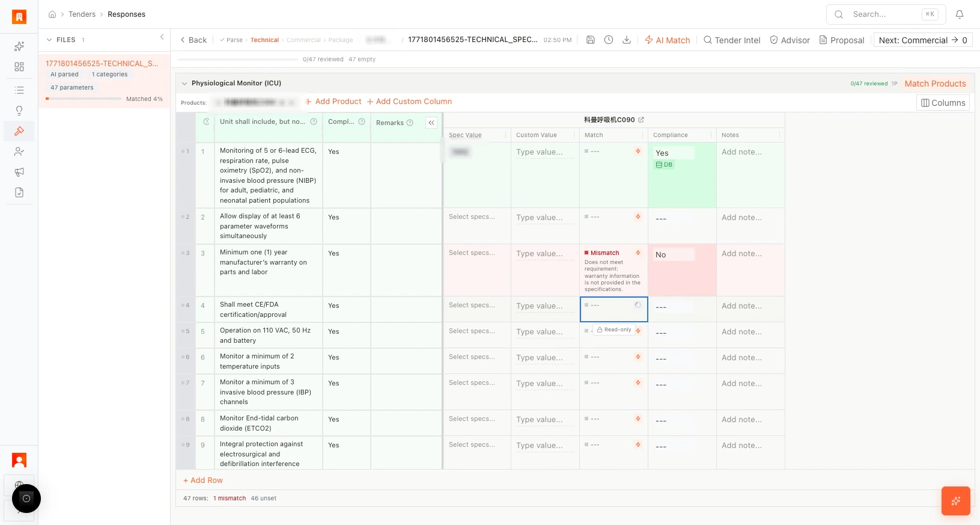The width and height of the screenshot is (980, 525).
Task: Go Back from the response editor
Action: 193,40
